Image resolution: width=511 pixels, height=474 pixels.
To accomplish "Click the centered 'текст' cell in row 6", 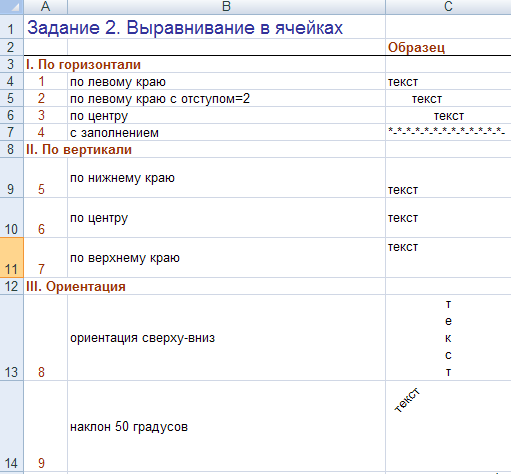I will 448,115.
